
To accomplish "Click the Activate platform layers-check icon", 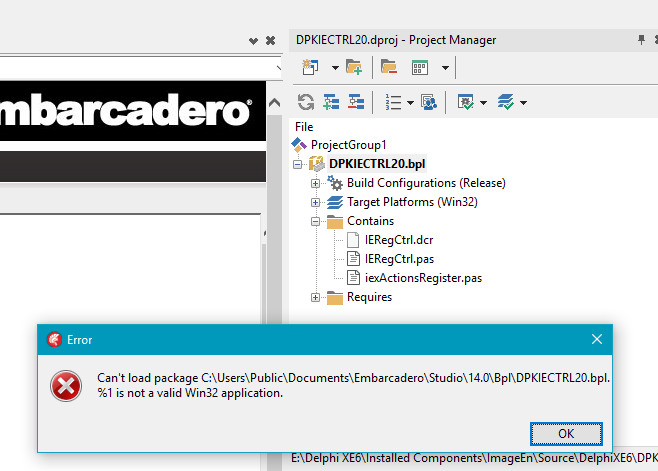I will click(506, 102).
